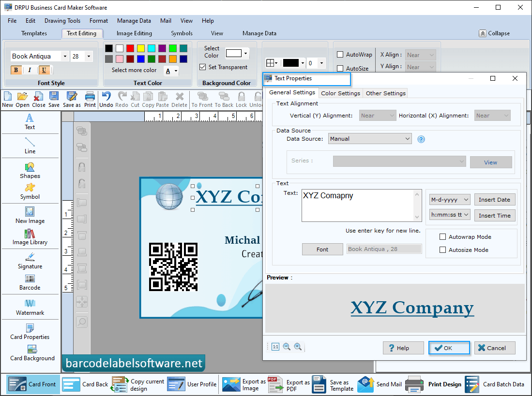Open the Data Source Manual dropdown

pyautogui.click(x=370, y=139)
